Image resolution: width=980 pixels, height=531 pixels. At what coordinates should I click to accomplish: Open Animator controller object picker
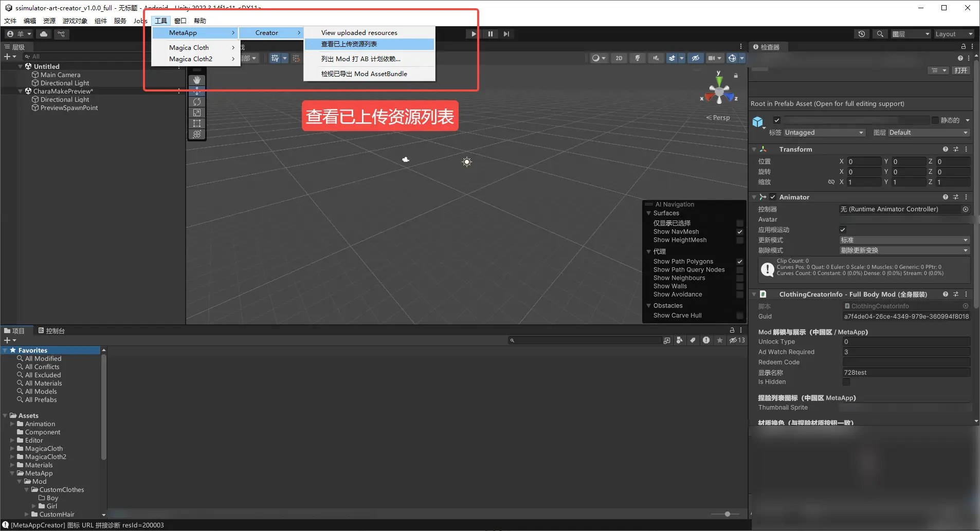[965, 209]
